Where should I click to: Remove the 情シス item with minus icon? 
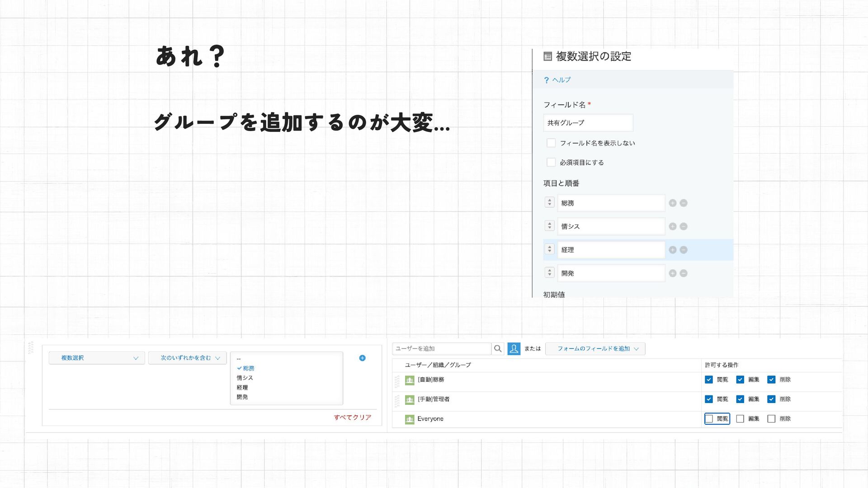tap(684, 226)
